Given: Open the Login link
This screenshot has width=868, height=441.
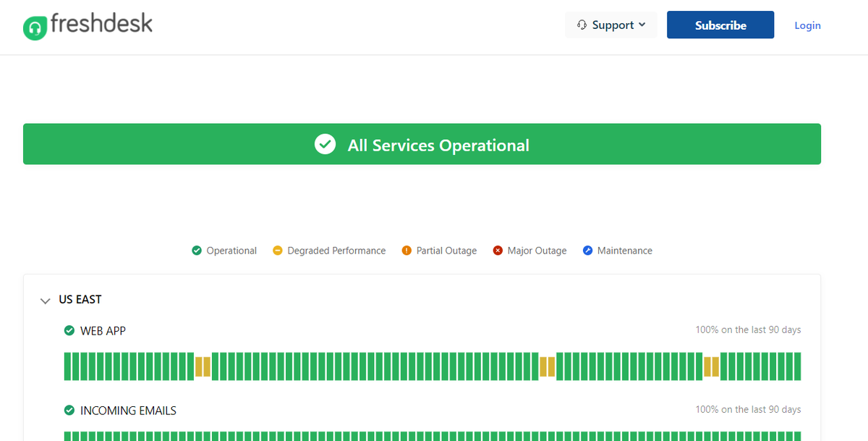Looking at the screenshot, I should [x=807, y=25].
